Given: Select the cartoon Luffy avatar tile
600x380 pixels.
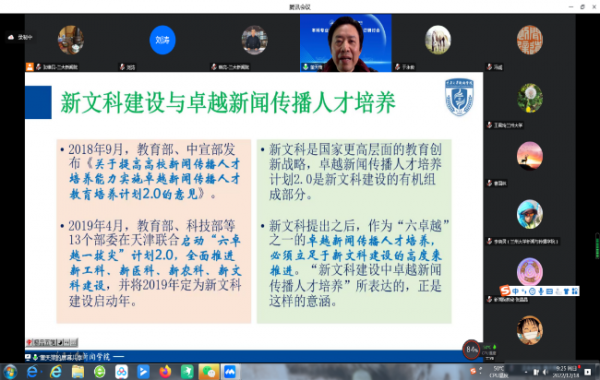Looking at the screenshot, I should pyautogui.click(x=530, y=330).
